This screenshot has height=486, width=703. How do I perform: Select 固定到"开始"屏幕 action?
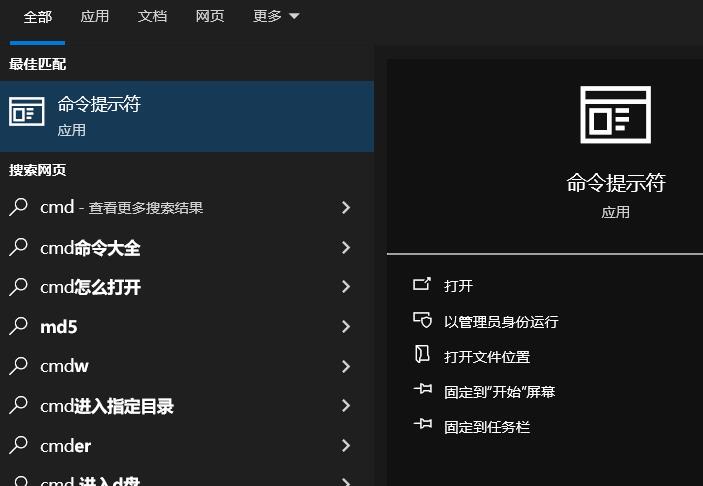point(500,392)
